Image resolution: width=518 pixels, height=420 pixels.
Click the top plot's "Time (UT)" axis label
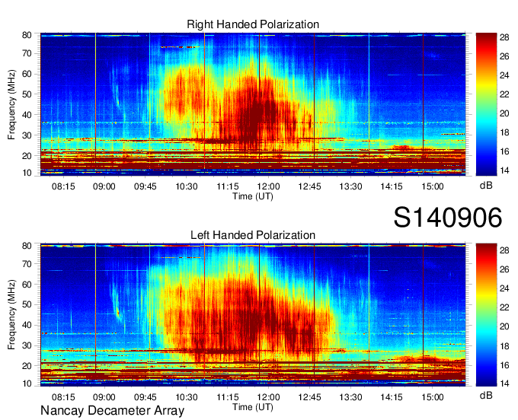(x=253, y=196)
